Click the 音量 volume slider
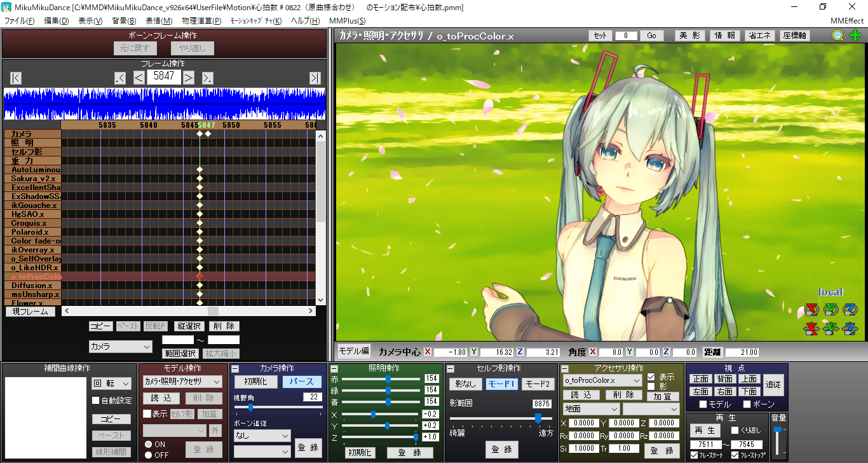Viewport: 868px width, 463px height. pos(777,442)
